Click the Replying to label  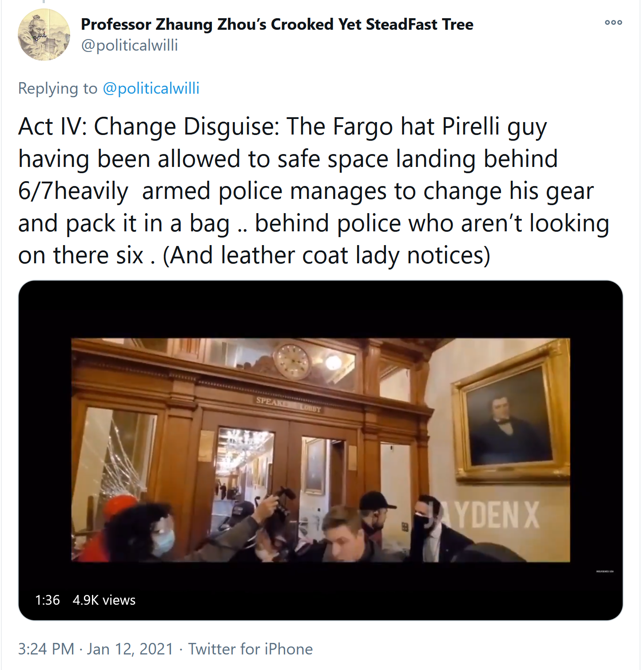[58, 88]
